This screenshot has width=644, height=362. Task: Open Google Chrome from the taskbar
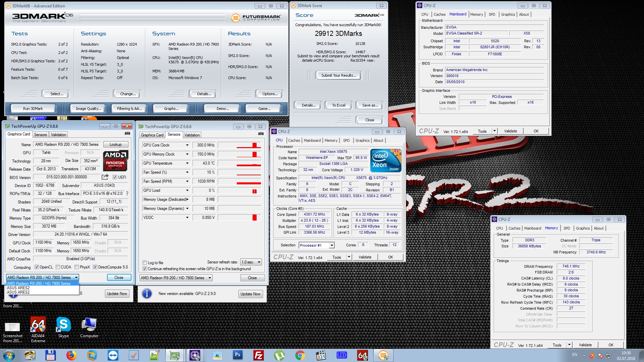pos(300,355)
